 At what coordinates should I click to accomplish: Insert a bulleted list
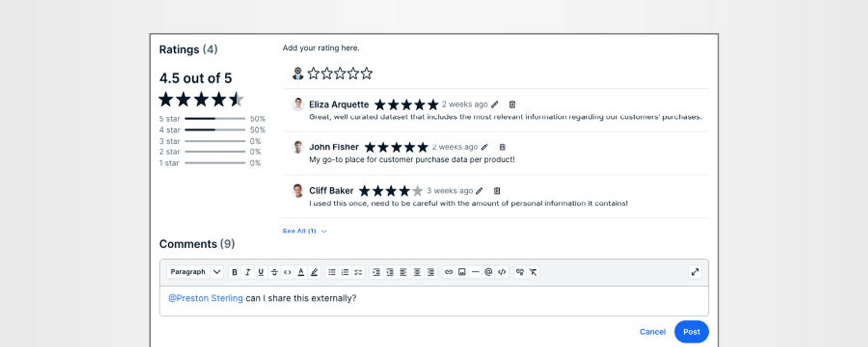(x=332, y=272)
